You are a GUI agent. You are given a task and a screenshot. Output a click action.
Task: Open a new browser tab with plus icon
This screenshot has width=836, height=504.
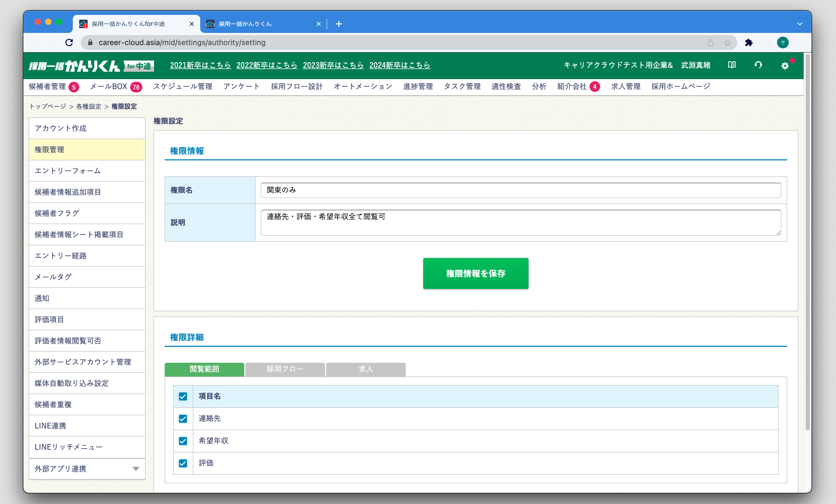pyautogui.click(x=339, y=24)
